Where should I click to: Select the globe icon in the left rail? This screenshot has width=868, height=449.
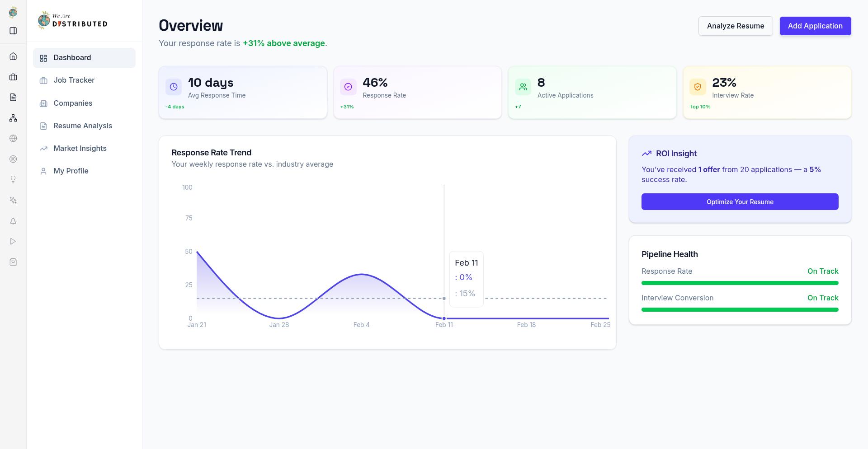(13, 138)
